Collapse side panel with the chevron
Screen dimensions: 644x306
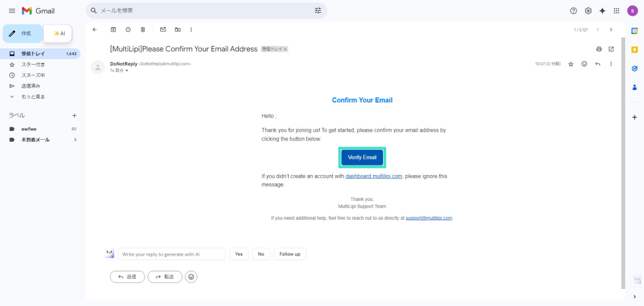[x=635, y=297]
